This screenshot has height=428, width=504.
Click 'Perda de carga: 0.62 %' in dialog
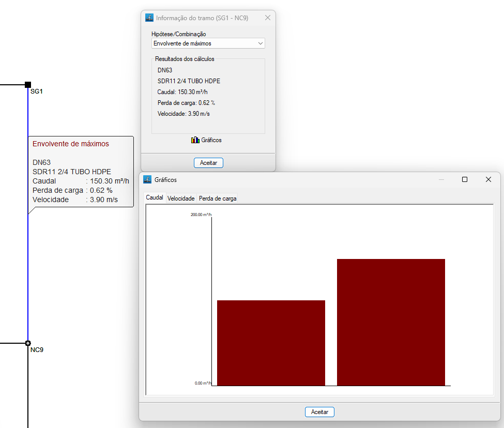coord(186,103)
